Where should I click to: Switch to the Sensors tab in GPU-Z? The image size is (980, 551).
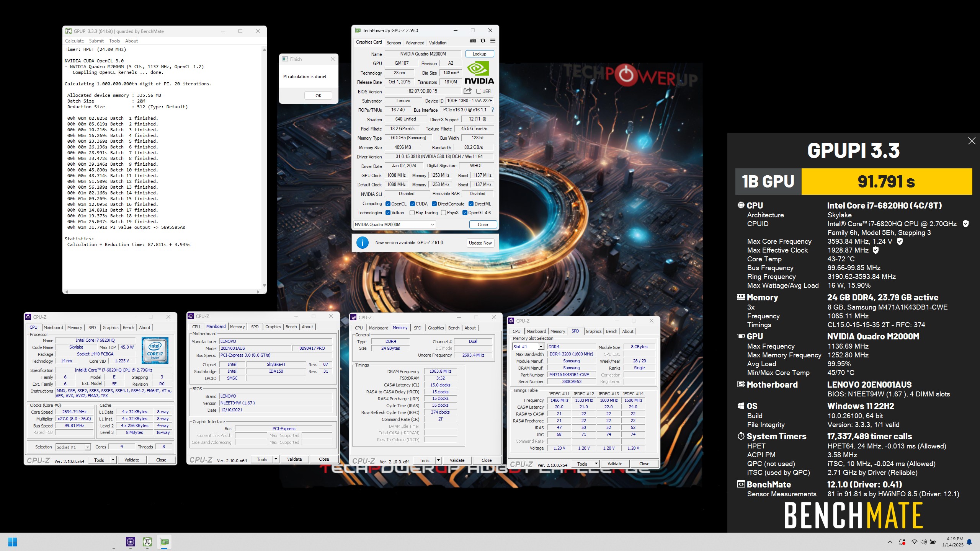coord(394,43)
